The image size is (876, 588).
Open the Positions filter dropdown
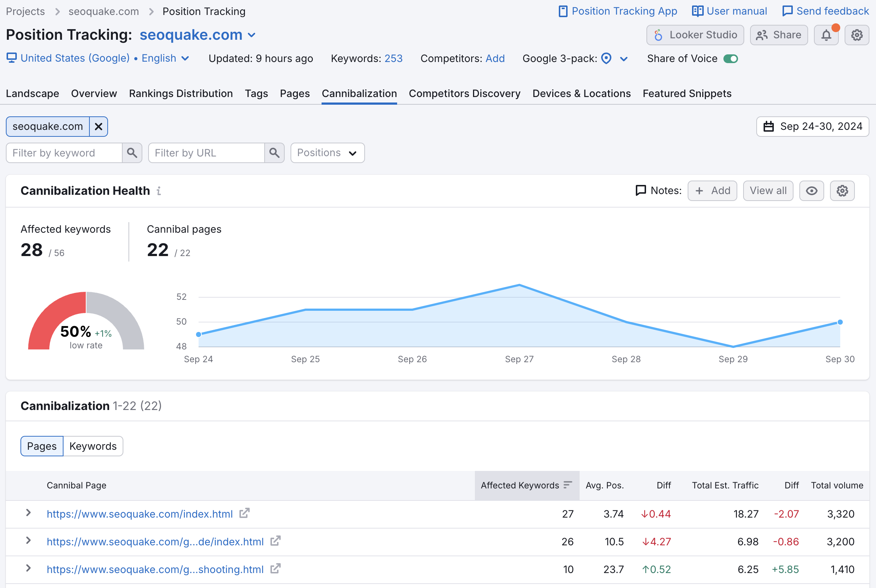(327, 152)
